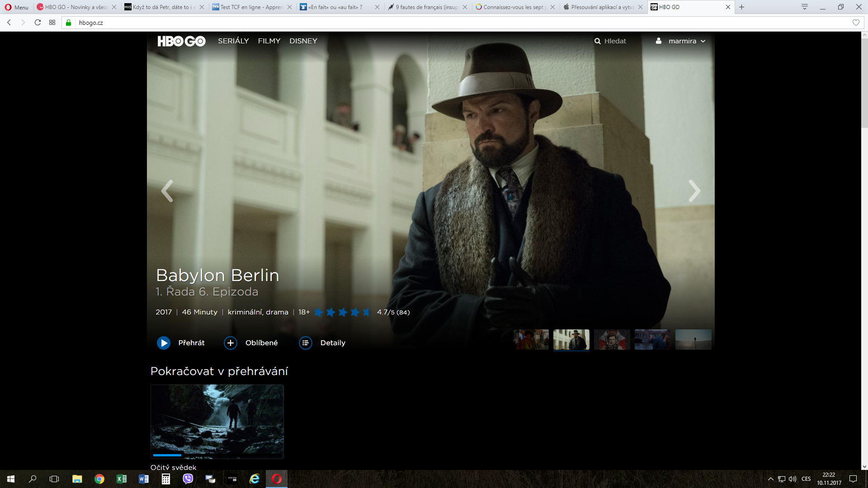The height and width of the screenshot is (488, 868).
Task: Show hidden system tray icons
Action: point(770,479)
